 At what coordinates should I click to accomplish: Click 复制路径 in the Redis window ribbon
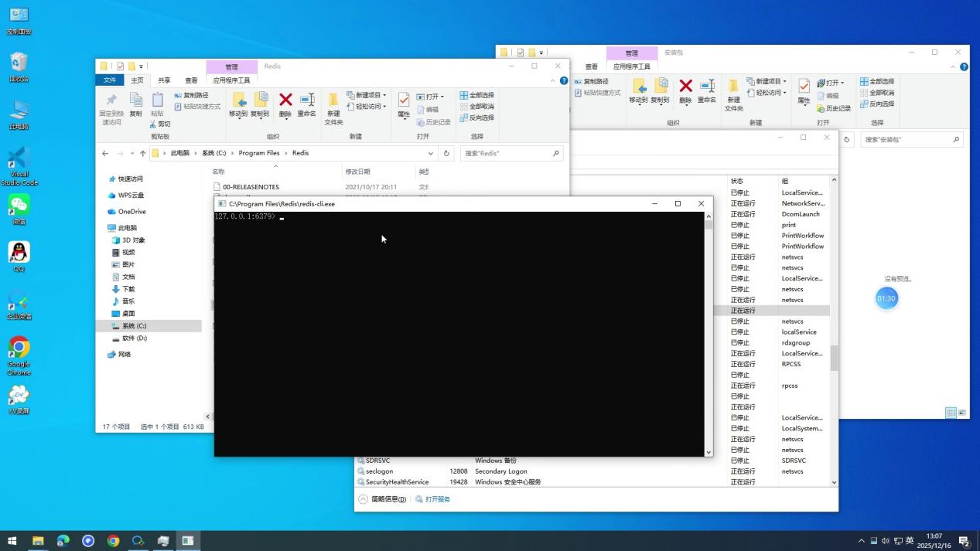tap(195, 95)
